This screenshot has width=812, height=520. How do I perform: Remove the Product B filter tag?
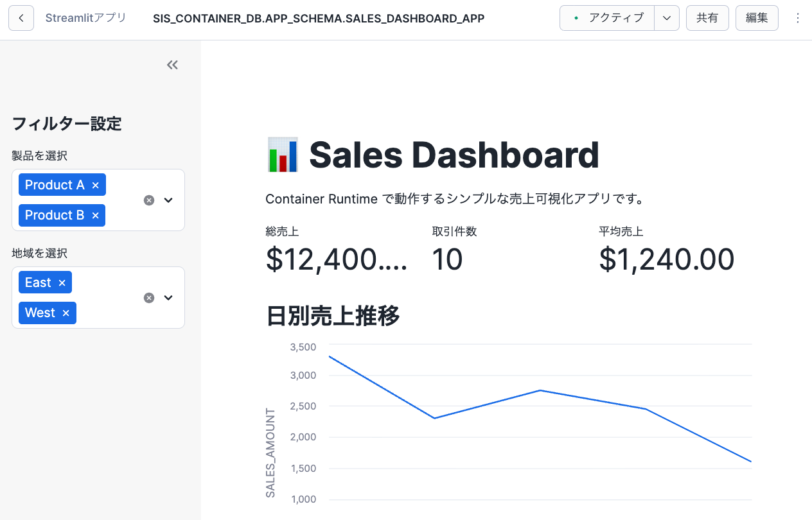(x=96, y=215)
